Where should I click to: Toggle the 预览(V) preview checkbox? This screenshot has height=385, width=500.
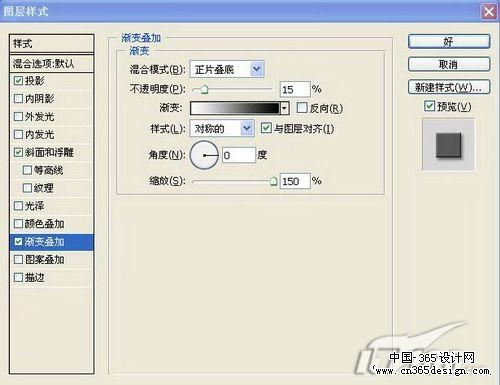429,106
